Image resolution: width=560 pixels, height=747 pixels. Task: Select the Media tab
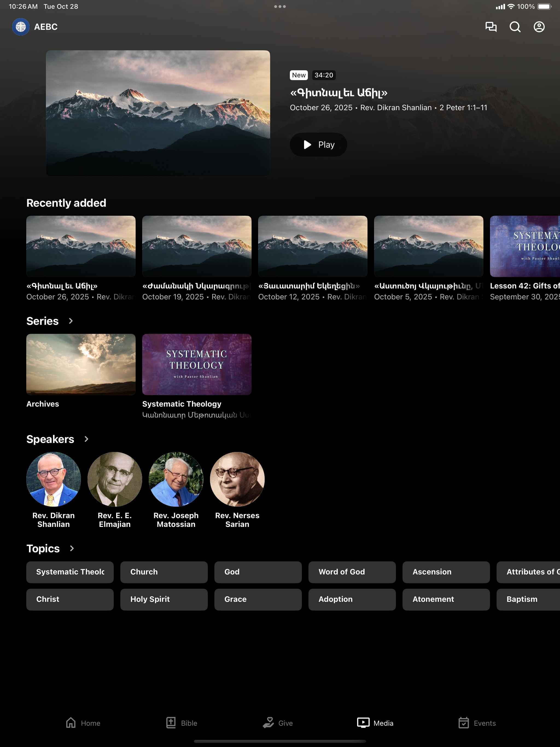click(375, 723)
